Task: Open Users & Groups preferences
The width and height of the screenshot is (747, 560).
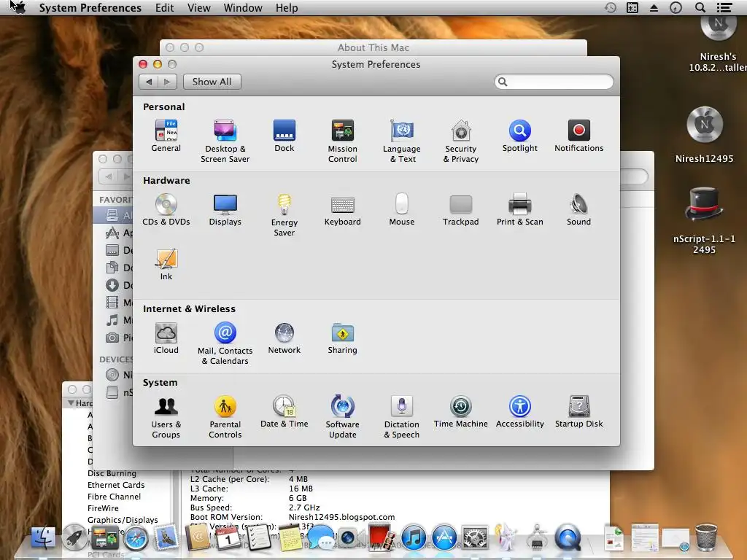Action: coord(166,416)
